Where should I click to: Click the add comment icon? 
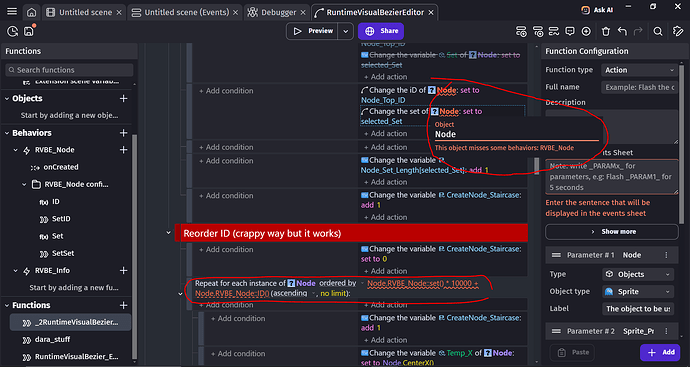[570, 31]
